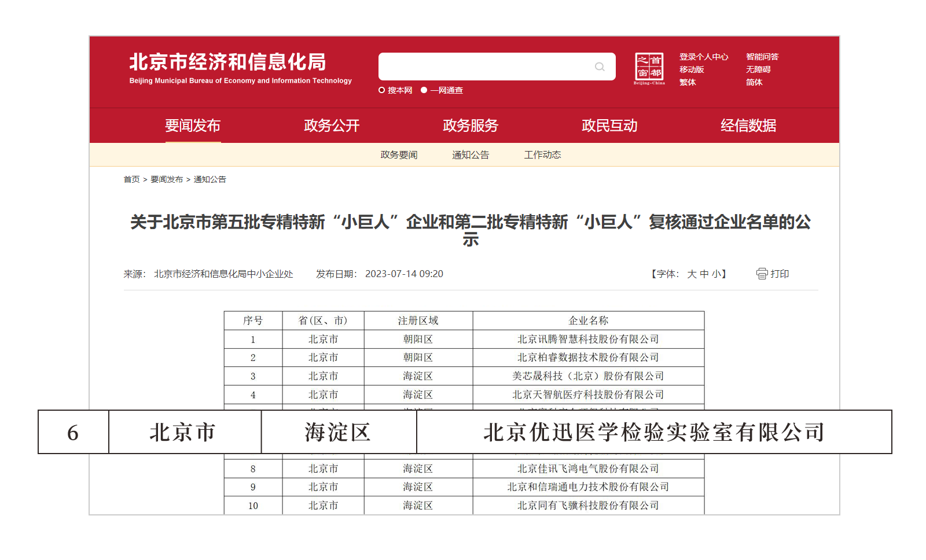
Task: Click 北京优迅医学检验实验室有限公司 cell
Action: (654, 432)
